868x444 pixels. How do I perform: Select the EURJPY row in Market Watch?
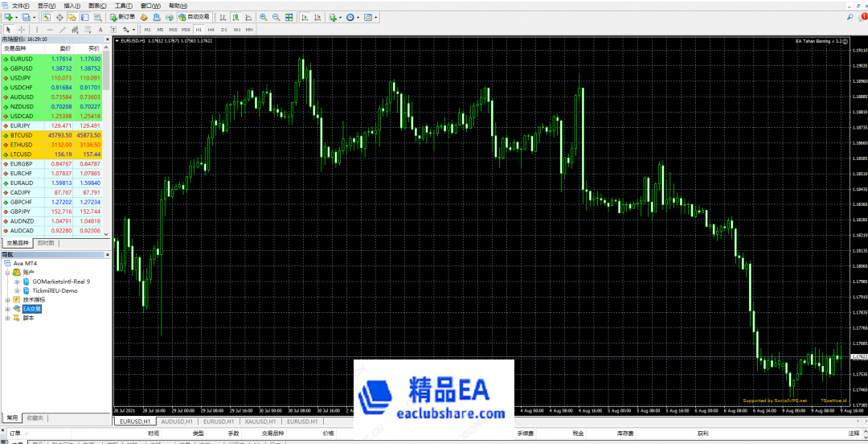pos(52,125)
